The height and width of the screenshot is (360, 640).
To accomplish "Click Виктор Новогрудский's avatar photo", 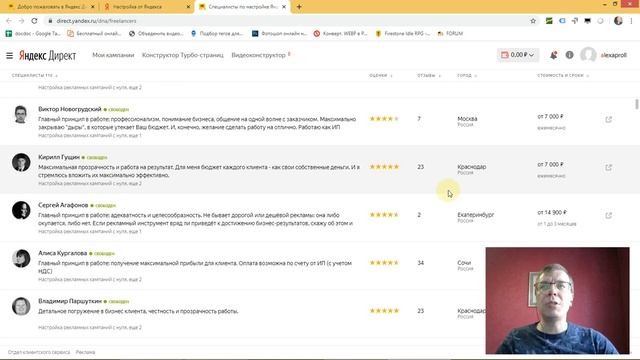I will pyautogui.click(x=21, y=114).
